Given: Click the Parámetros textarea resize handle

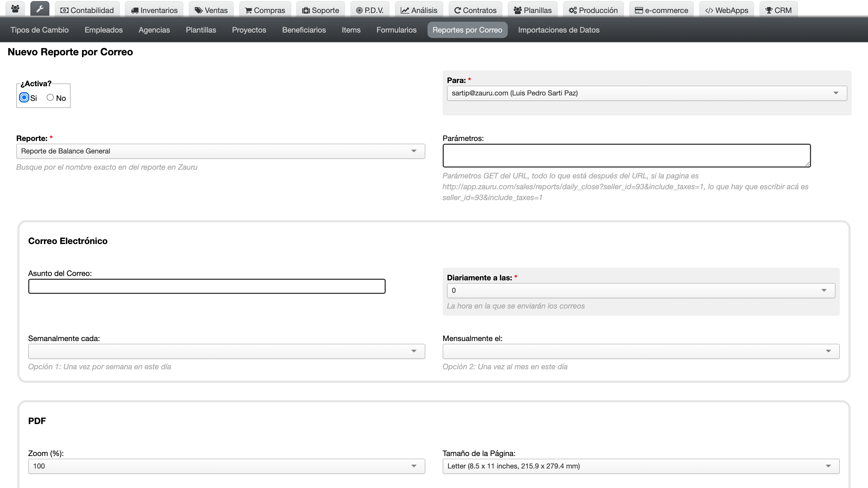Looking at the screenshot, I should point(807,164).
